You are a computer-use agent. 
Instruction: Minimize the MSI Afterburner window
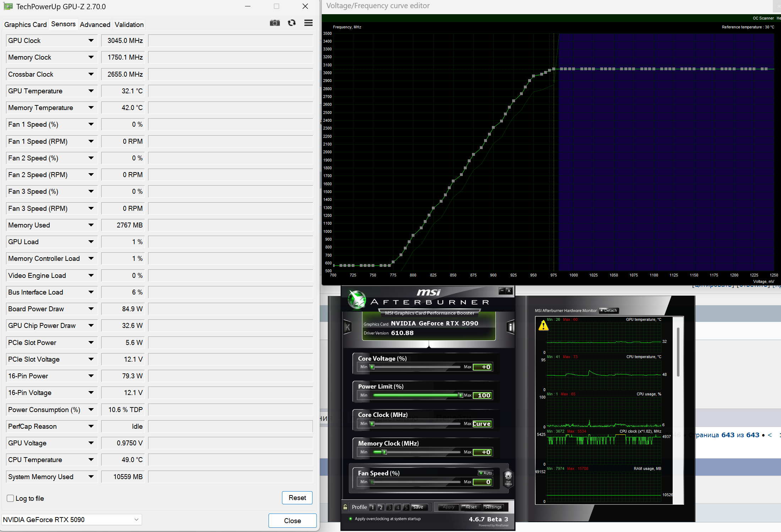click(x=502, y=291)
